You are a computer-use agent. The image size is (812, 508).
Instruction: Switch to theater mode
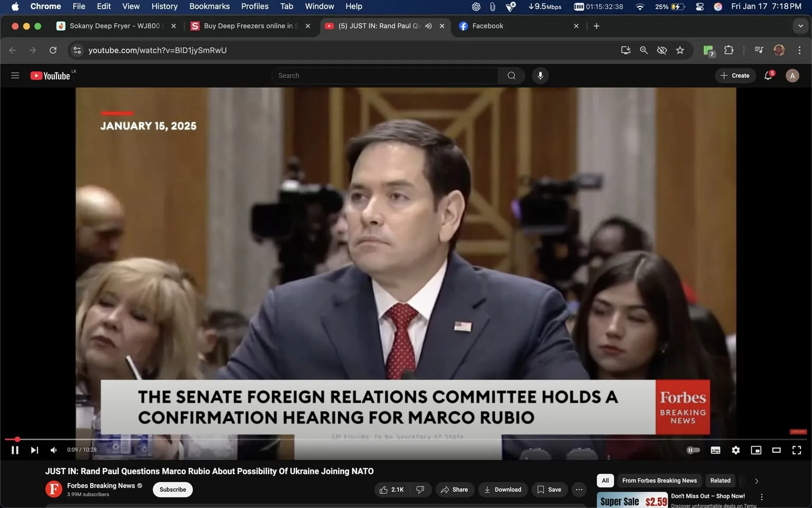pos(776,450)
